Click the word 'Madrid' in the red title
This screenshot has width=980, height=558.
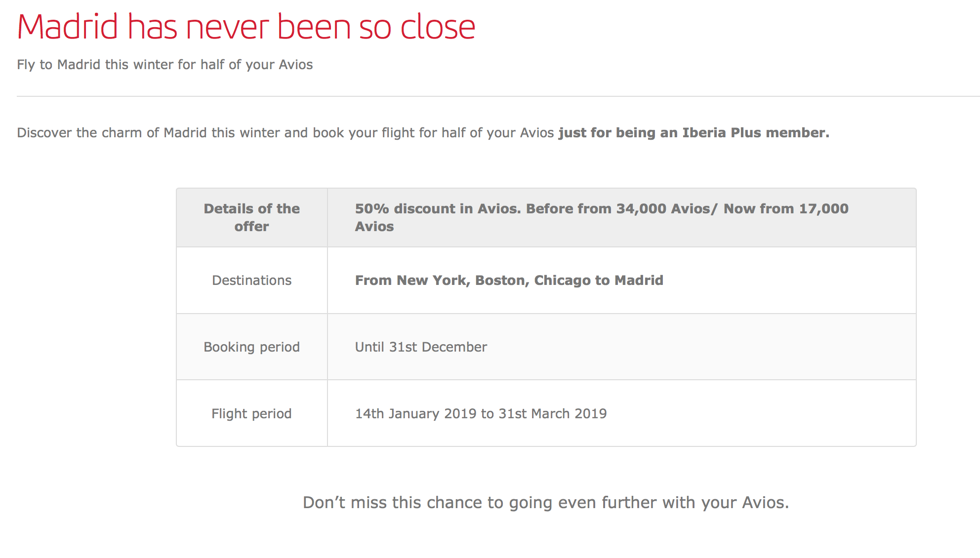point(68,27)
